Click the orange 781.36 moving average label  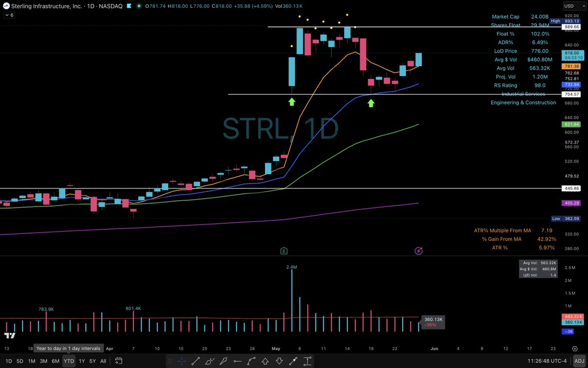(x=571, y=66)
